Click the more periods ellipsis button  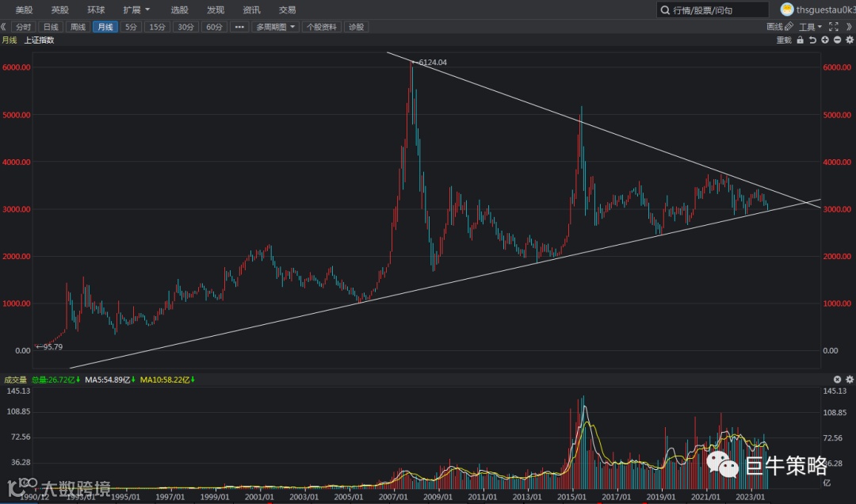pos(239,27)
